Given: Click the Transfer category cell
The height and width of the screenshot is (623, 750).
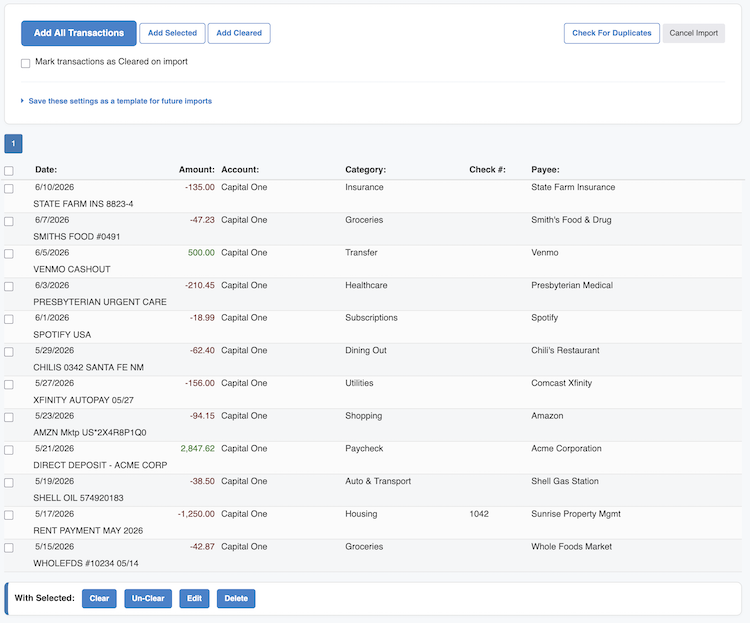Looking at the screenshot, I should point(361,252).
